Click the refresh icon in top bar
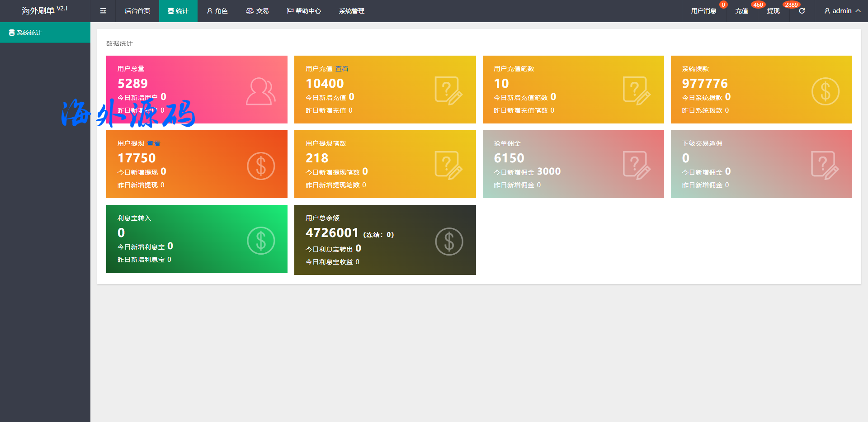Image resolution: width=868 pixels, height=422 pixels. coord(802,11)
